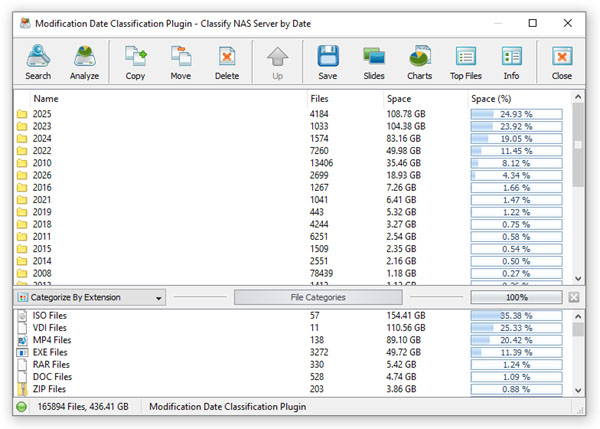Select the 2021 row
Viewport: 600px width, 429px height.
click(293, 200)
